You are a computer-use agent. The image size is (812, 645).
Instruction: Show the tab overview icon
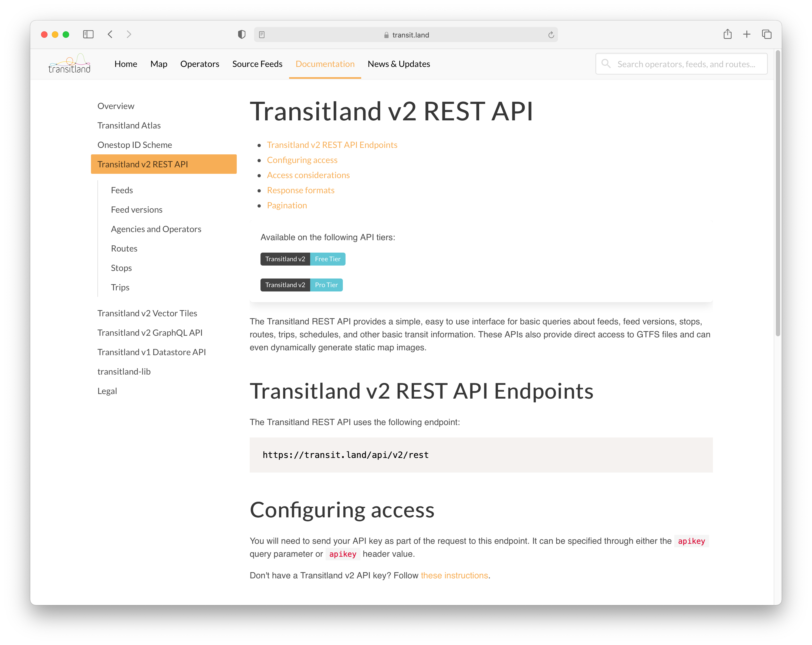click(x=766, y=34)
